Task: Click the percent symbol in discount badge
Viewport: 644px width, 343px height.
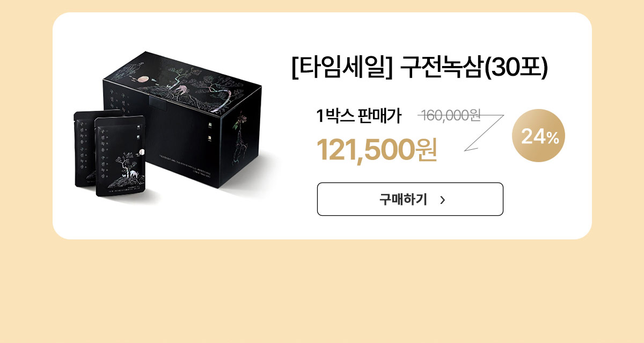Action: pyautogui.click(x=553, y=139)
